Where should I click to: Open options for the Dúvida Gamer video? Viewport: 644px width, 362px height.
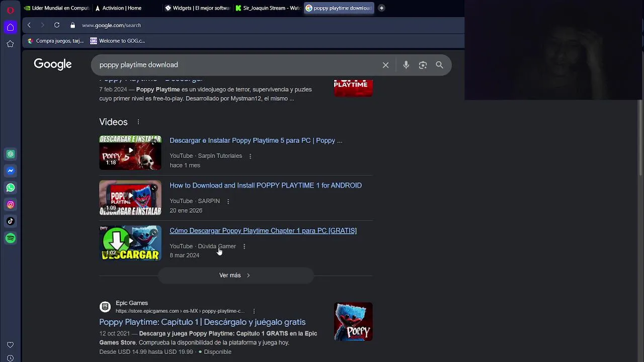click(244, 246)
